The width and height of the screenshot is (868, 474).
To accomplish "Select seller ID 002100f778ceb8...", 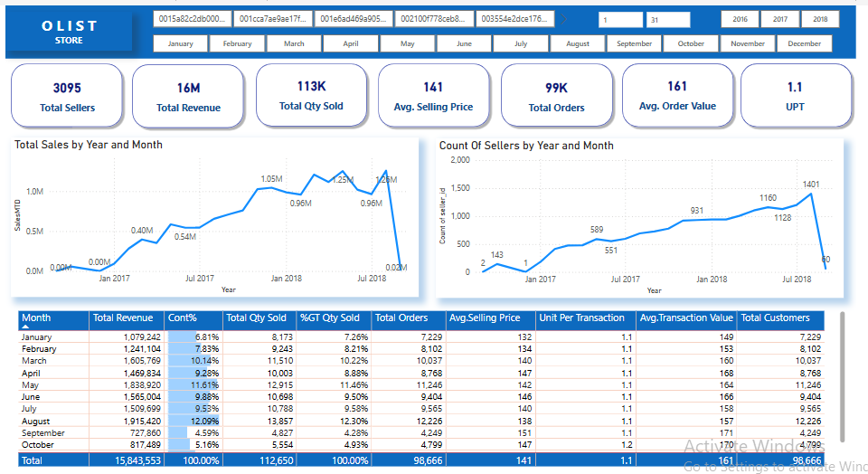I will [x=434, y=19].
